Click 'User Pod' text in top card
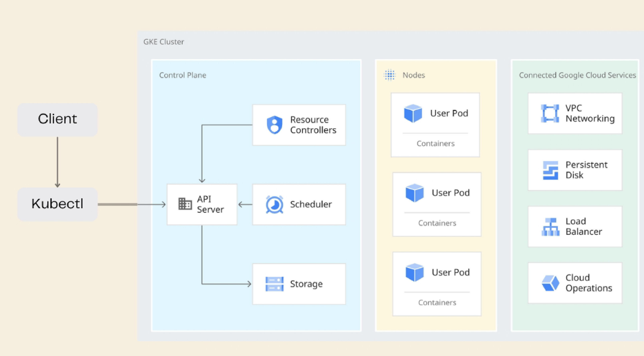The width and height of the screenshot is (644, 356). pyautogui.click(x=449, y=113)
